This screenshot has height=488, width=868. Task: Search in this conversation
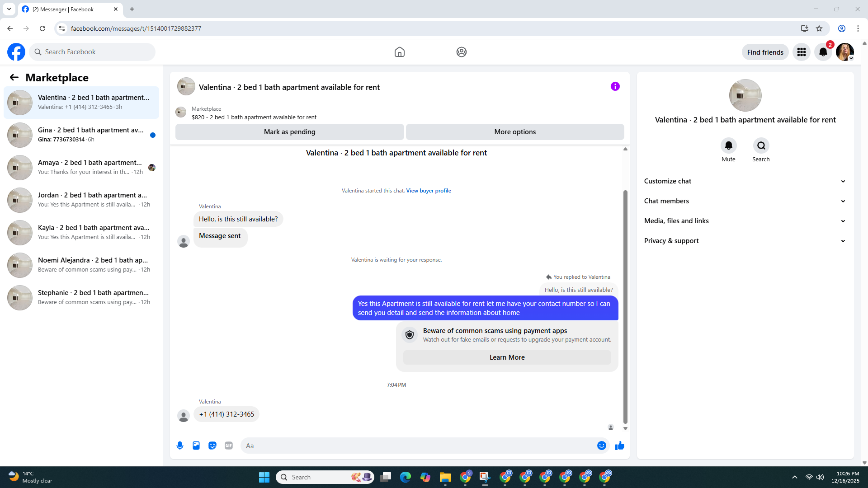[761, 145]
